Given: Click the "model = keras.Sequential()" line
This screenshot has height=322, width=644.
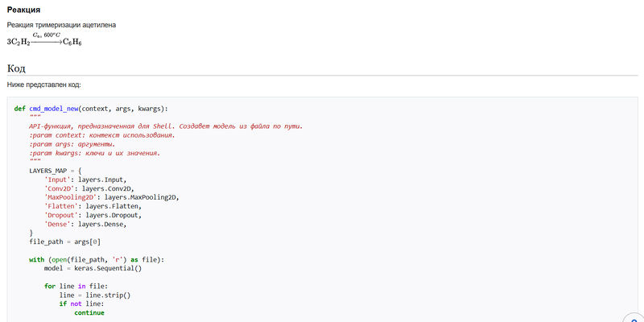Looking at the screenshot, I should (x=93, y=268).
